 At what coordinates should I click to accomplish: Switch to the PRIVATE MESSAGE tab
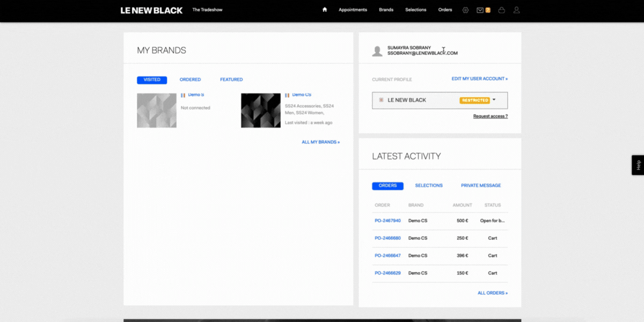coord(481,186)
